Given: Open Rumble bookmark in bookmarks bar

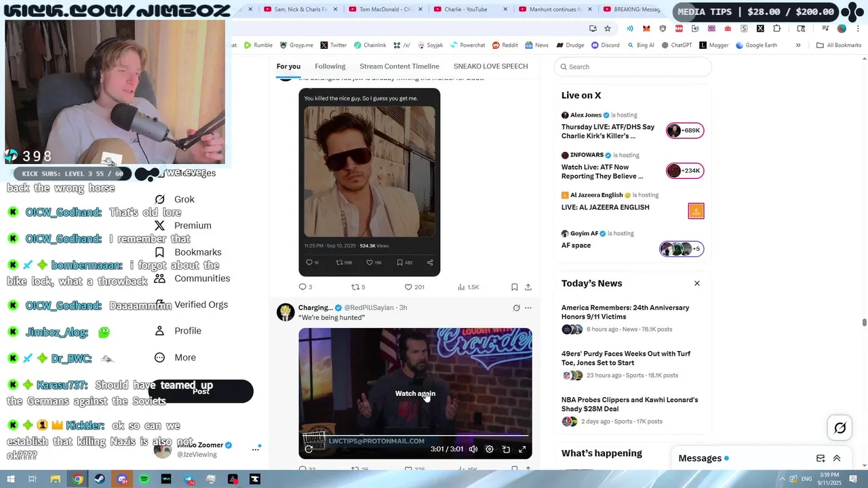Looking at the screenshot, I should [x=258, y=45].
